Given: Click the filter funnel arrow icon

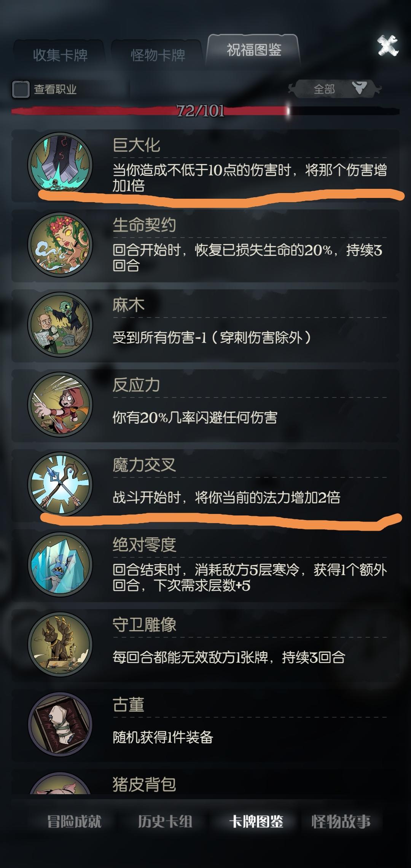Looking at the screenshot, I should 359,88.
